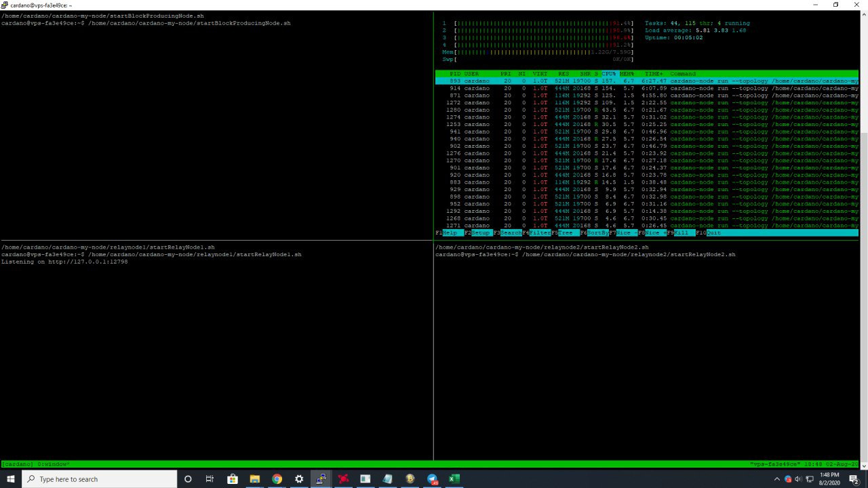Open Excel from the taskbar
Image resolution: width=868 pixels, height=488 pixels.
tap(454, 479)
